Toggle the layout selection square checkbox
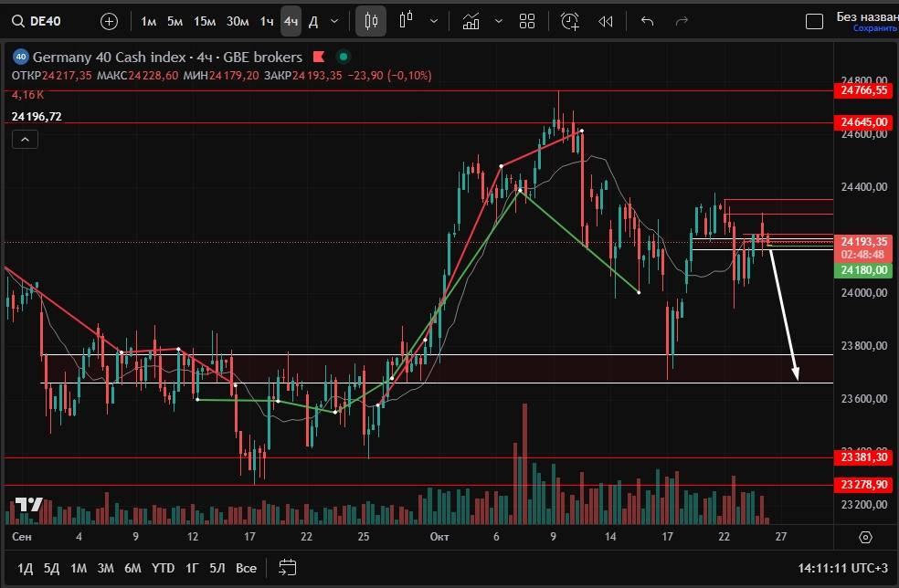Viewport: 899px width, 588px height. pyautogui.click(x=813, y=21)
